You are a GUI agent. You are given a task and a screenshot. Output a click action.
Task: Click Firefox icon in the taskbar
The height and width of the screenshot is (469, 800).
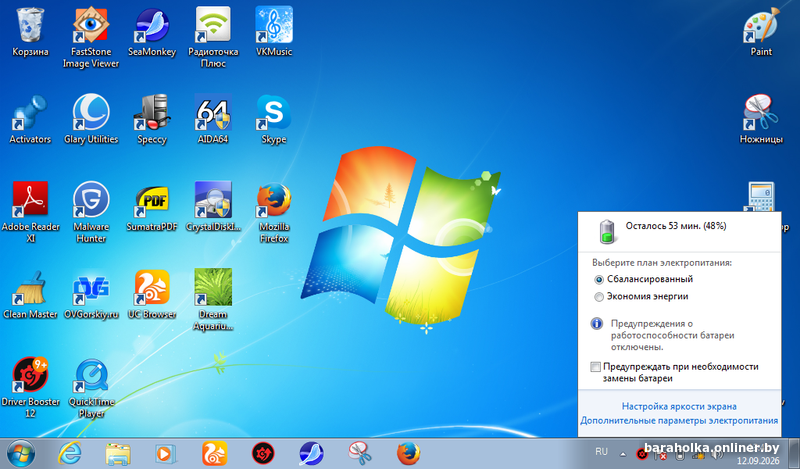[x=408, y=454]
